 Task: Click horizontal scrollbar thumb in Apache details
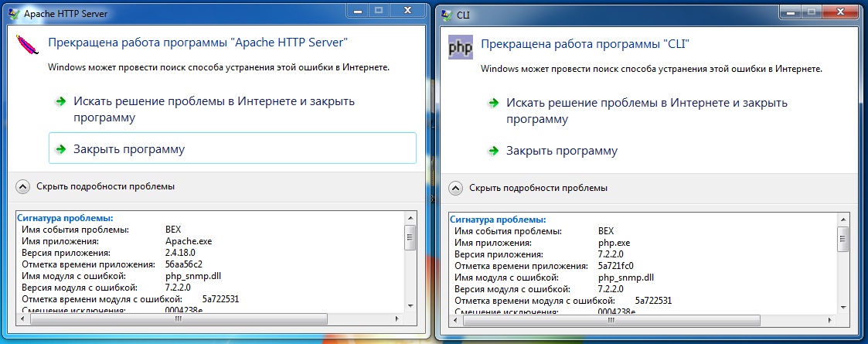(x=178, y=319)
